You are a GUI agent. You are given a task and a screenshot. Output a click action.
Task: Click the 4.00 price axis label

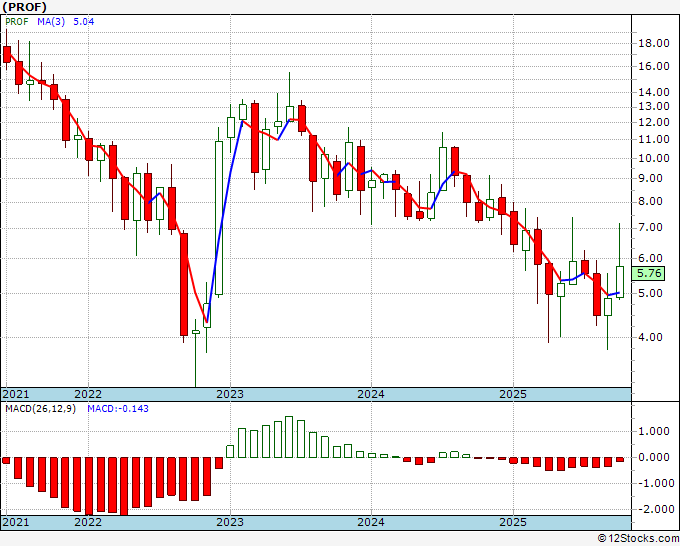pos(650,337)
